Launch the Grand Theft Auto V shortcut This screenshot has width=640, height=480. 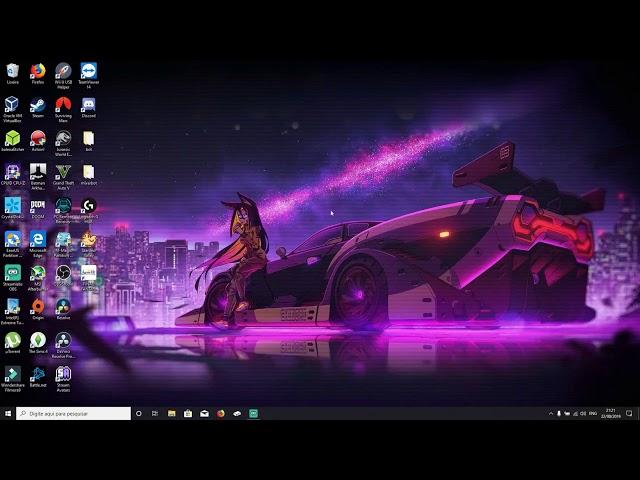(x=63, y=177)
